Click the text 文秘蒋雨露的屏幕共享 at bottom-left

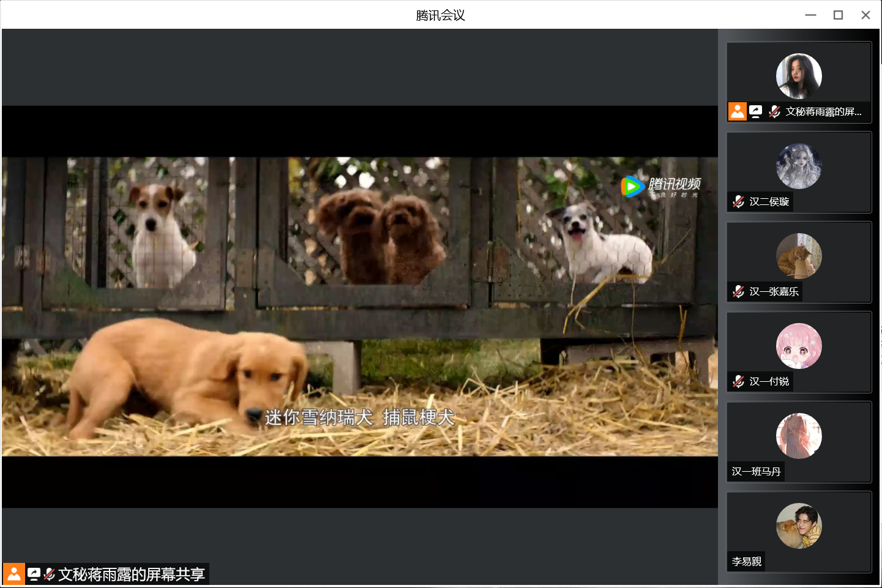(132, 574)
